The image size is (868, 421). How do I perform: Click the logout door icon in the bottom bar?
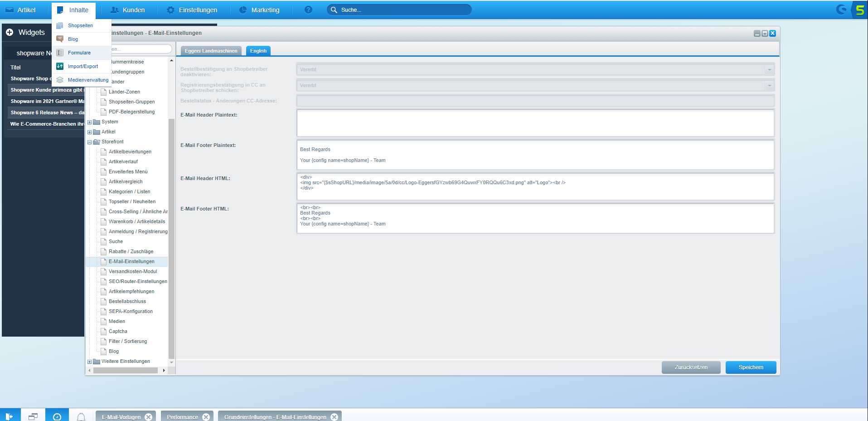tap(10, 416)
